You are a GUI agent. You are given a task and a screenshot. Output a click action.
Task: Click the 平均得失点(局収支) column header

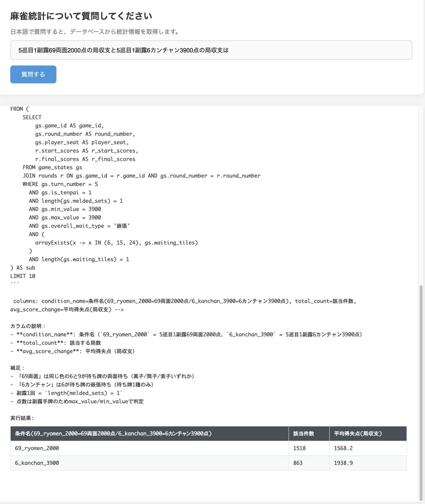[x=368, y=433]
